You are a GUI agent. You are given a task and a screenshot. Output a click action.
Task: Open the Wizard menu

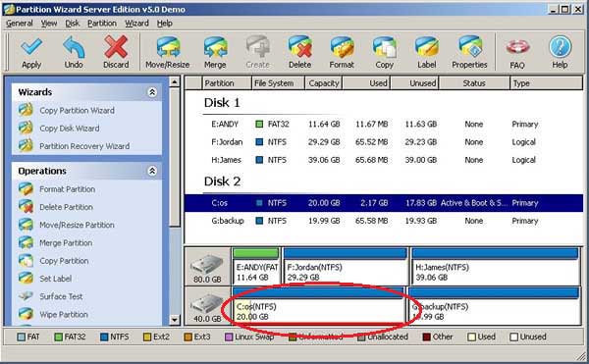(x=136, y=24)
